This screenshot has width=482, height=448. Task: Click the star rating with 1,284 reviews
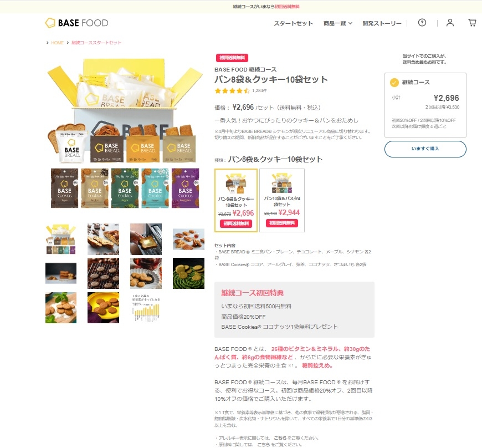click(x=240, y=90)
